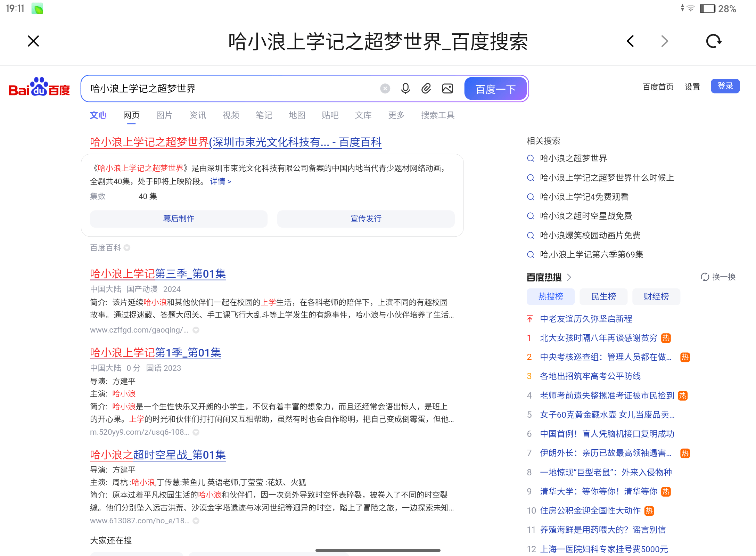The height and width of the screenshot is (556, 756).
Task: Open hot topic 各地出招筑牢高考公平防线
Action: pos(590,376)
